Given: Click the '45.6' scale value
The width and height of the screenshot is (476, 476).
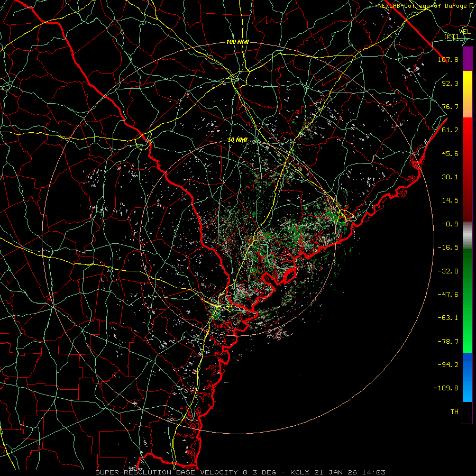Looking at the screenshot, I should [450, 153].
